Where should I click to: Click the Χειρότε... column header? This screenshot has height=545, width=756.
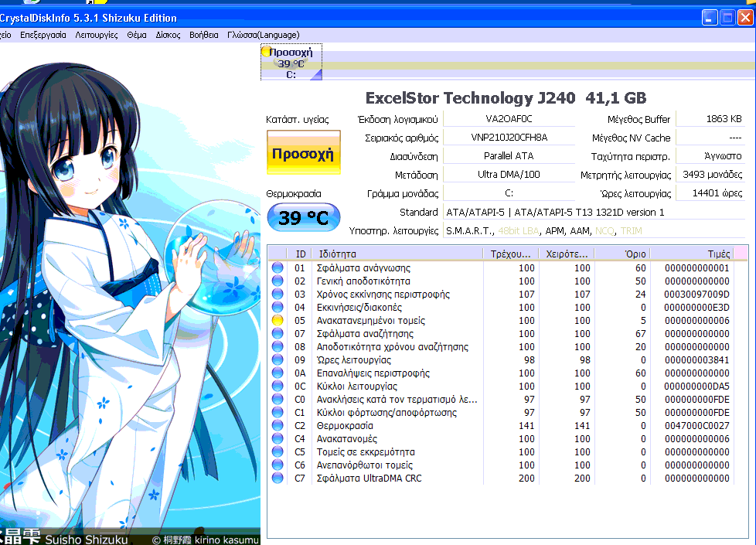pos(567,254)
